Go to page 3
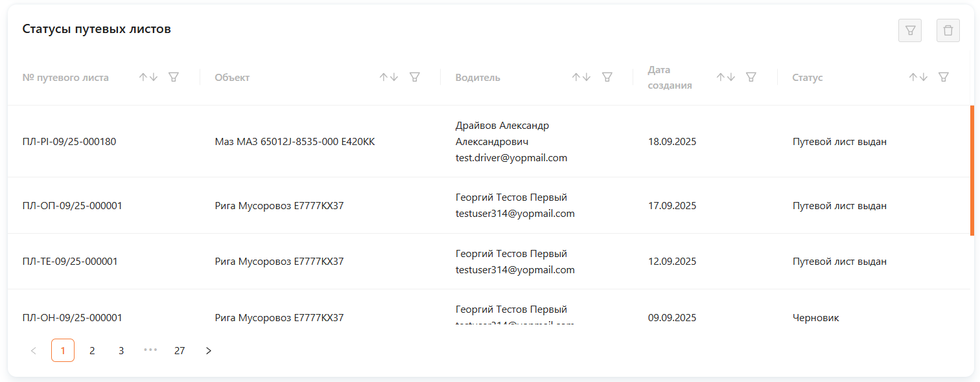Viewport: 980px width, 382px height. point(121,350)
